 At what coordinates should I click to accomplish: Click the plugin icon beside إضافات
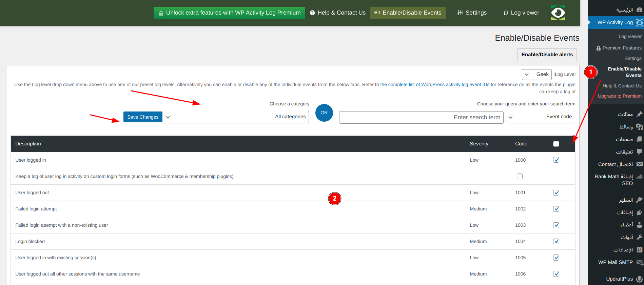(x=640, y=212)
